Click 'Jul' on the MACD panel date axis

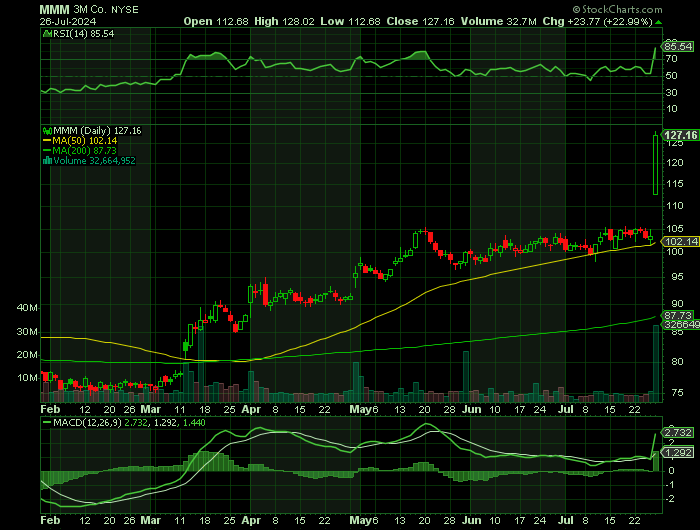click(x=566, y=520)
